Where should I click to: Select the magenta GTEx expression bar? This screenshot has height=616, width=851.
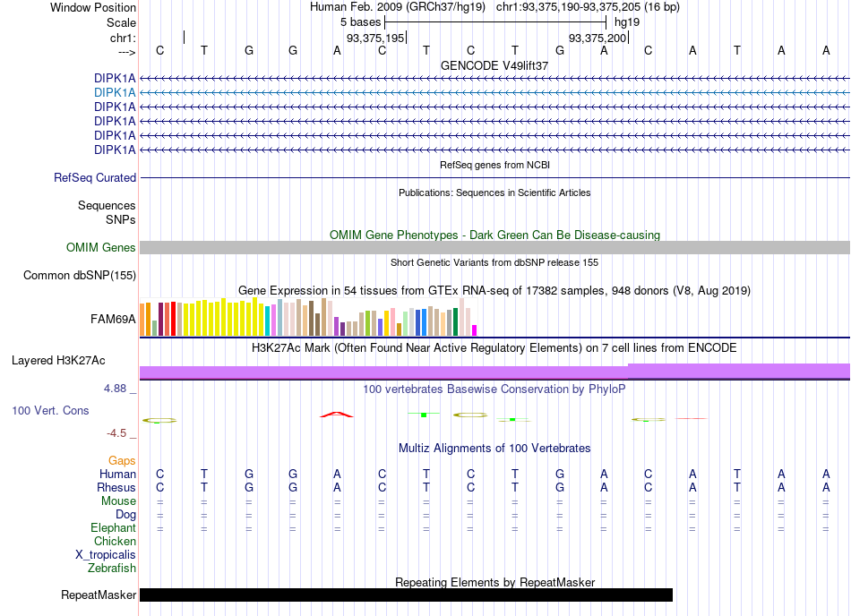coord(475,329)
